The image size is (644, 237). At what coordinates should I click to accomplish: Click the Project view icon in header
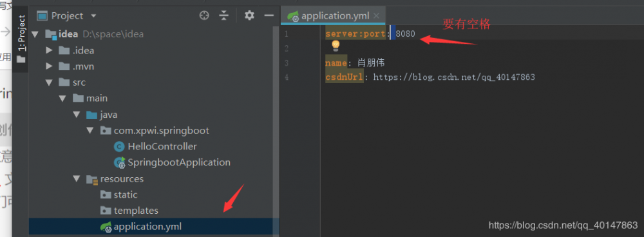click(42, 16)
